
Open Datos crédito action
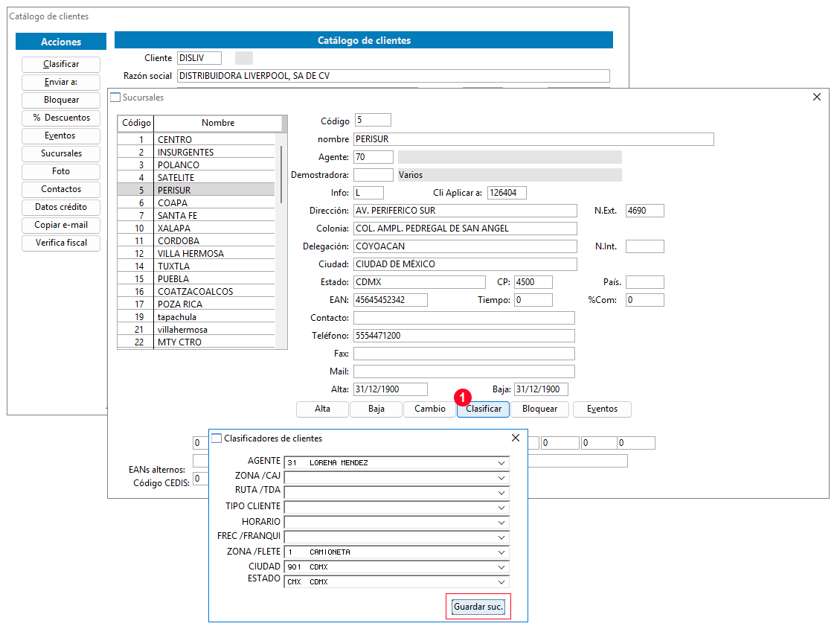pos(61,207)
